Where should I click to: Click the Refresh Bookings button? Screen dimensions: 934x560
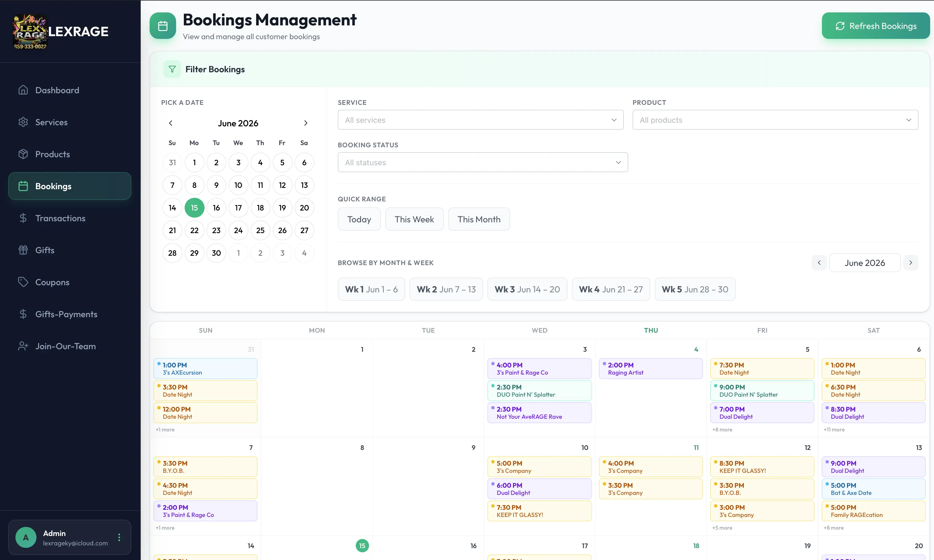(x=875, y=26)
